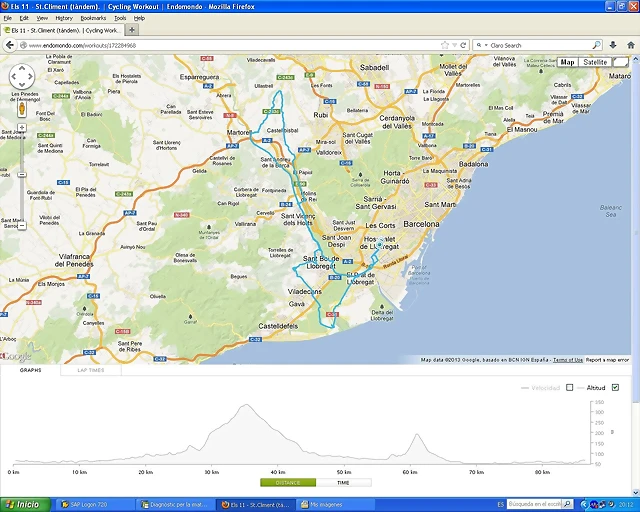Switch to SAP Logon 720 taskbar item

tap(96, 505)
